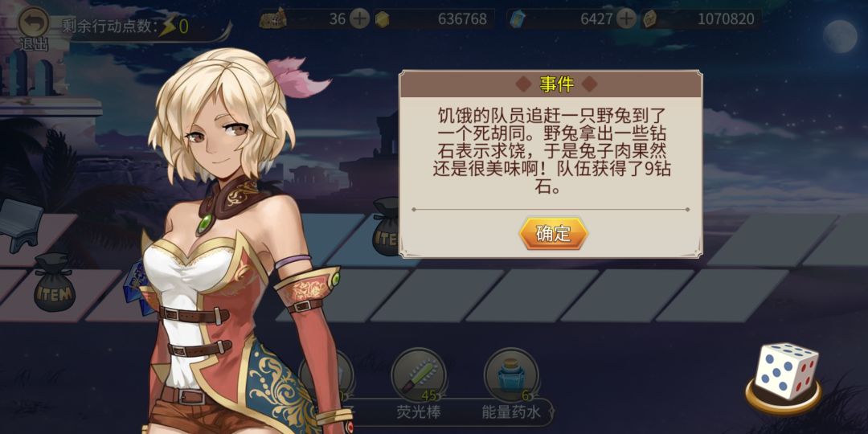
Task: Tap the treasure pile icon beside 36
Action: pos(273,18)
